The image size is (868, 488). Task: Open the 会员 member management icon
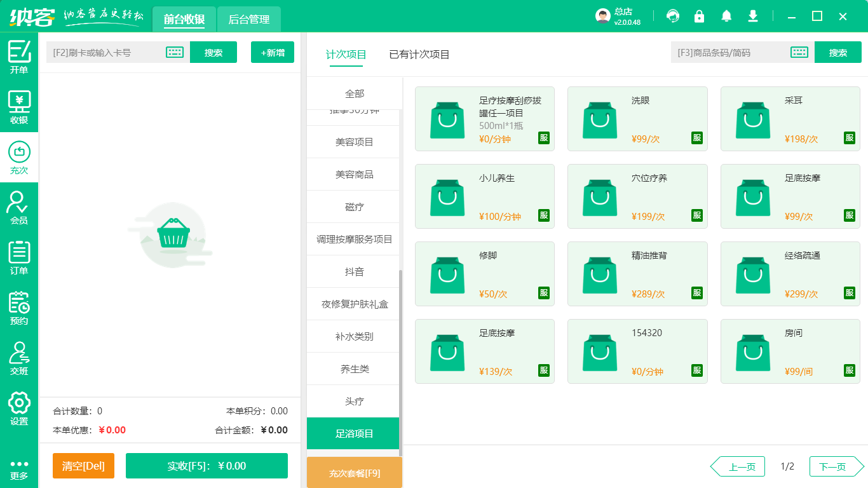(18, 210)
